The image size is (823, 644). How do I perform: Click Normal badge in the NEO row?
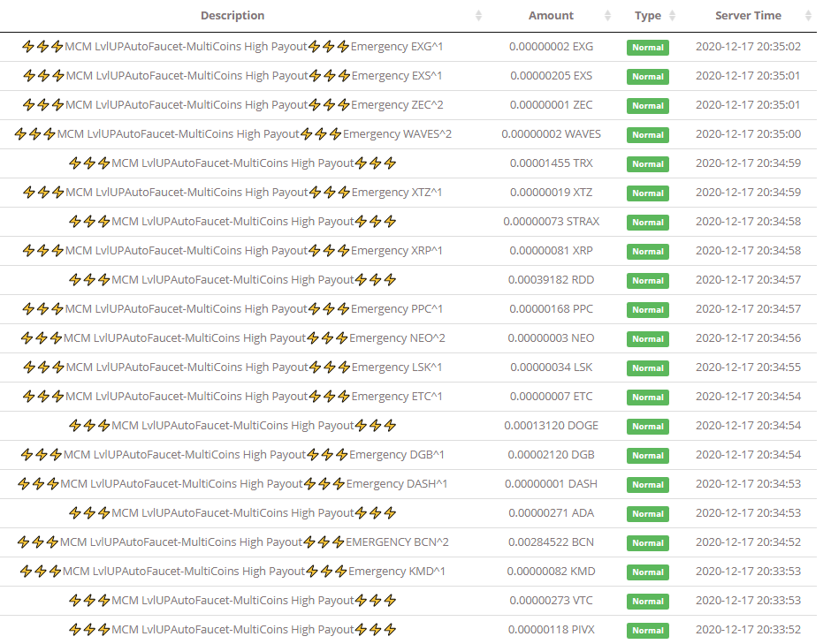pos(648,338)
